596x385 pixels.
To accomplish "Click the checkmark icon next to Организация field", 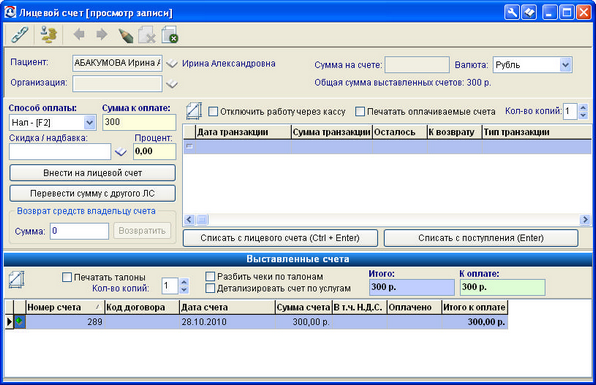I will tap(172, 84).
